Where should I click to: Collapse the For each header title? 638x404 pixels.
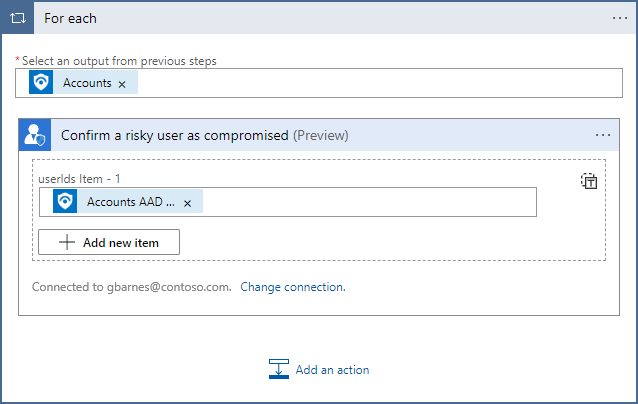(x=71, y=18)
